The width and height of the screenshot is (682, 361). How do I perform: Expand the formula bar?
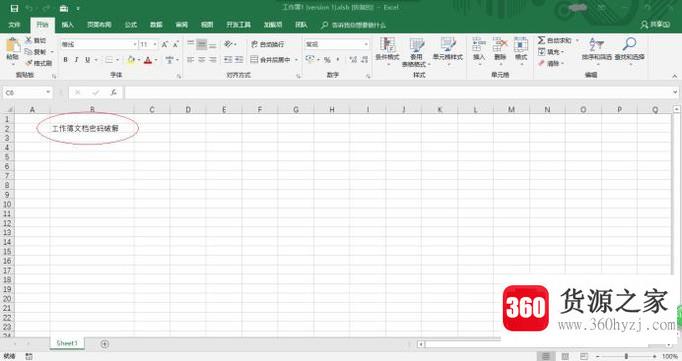(x=675, y=92)
